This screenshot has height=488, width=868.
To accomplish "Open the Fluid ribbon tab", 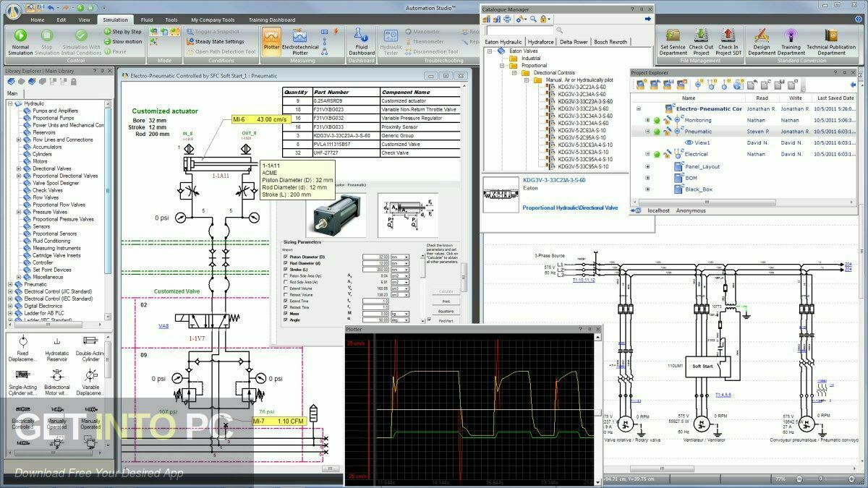I will (x=147, y=20).
